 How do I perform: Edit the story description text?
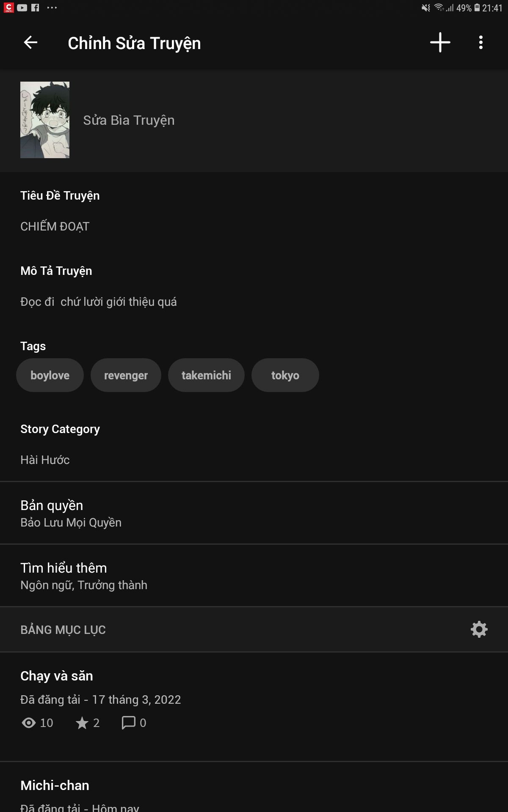(254, 302)
